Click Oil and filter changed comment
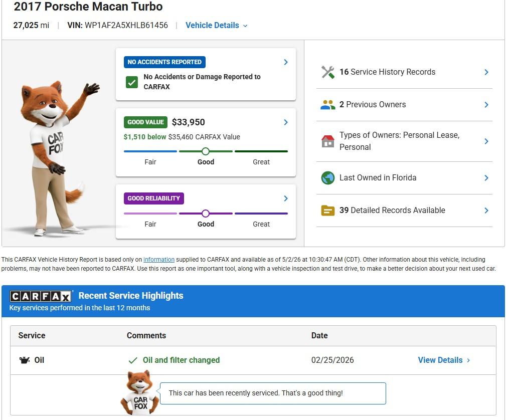Viewport: 509px width, 420px height. [x=181, y=360]
